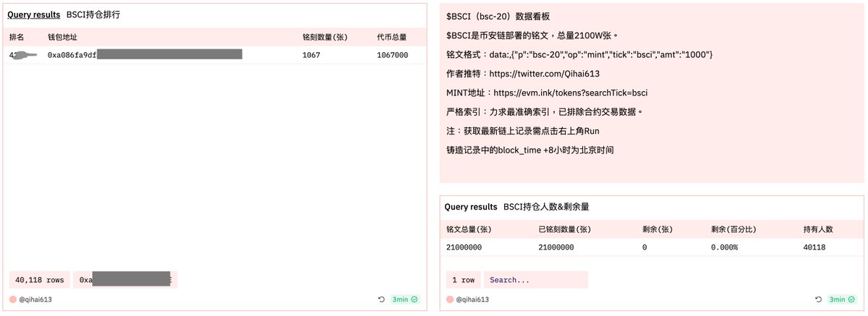Sort by the 剩余(百分比) column header
The height and width of the screenshot is (316, 868).
click(734, 229)
